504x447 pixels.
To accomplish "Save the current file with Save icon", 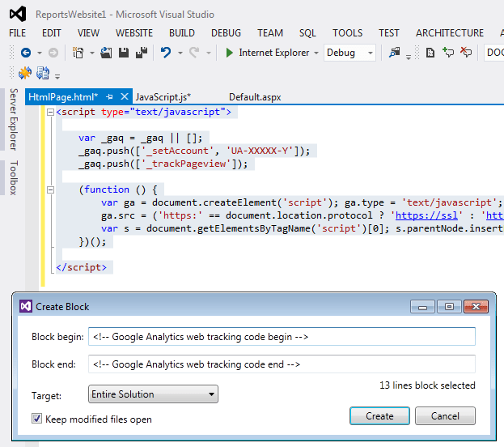I will coord(124,53).
